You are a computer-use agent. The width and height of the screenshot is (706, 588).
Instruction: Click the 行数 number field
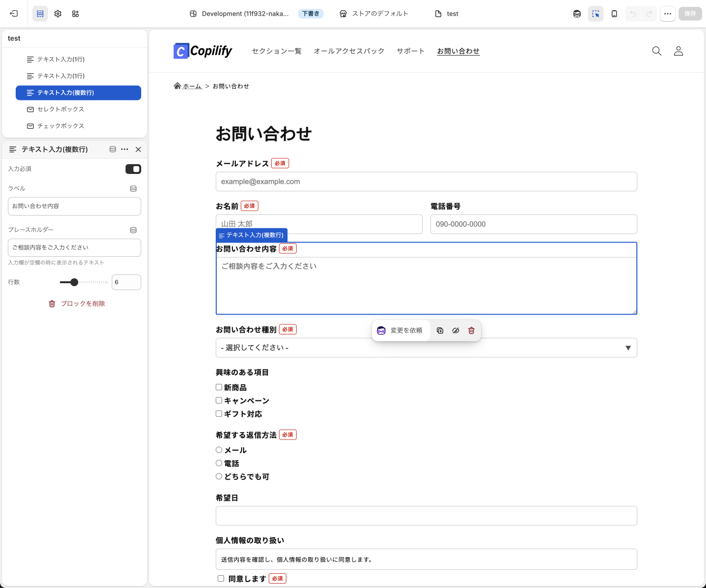[126, 282]
